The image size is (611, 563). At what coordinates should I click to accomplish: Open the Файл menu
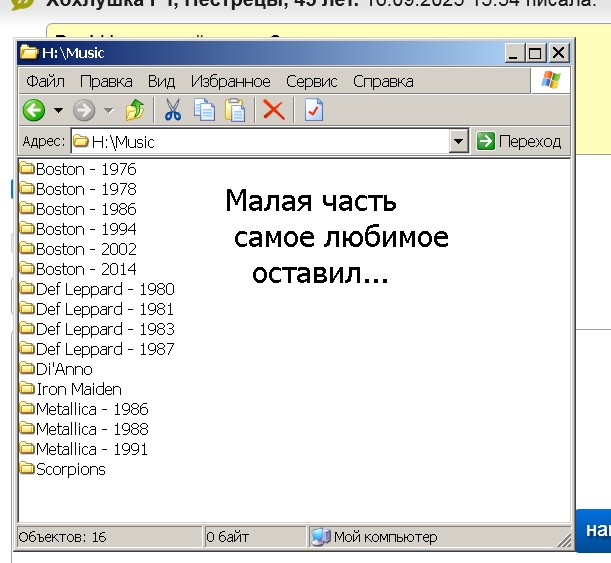click(46, 82)
